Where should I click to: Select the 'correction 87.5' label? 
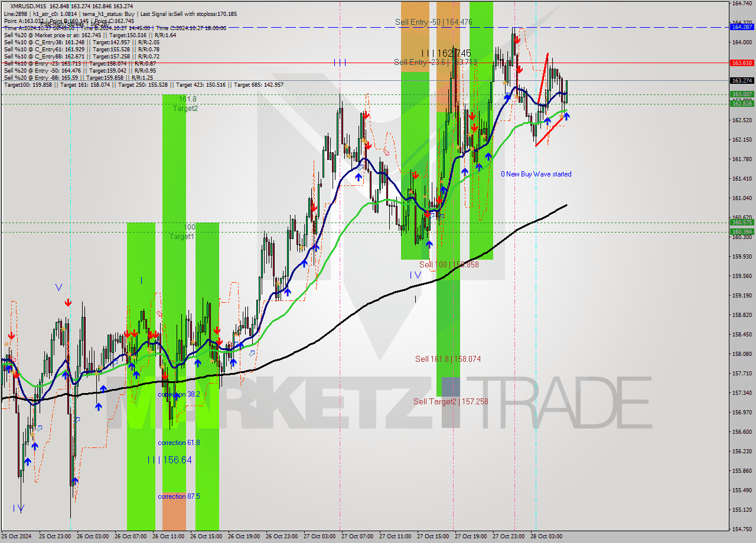pos(179,496)
